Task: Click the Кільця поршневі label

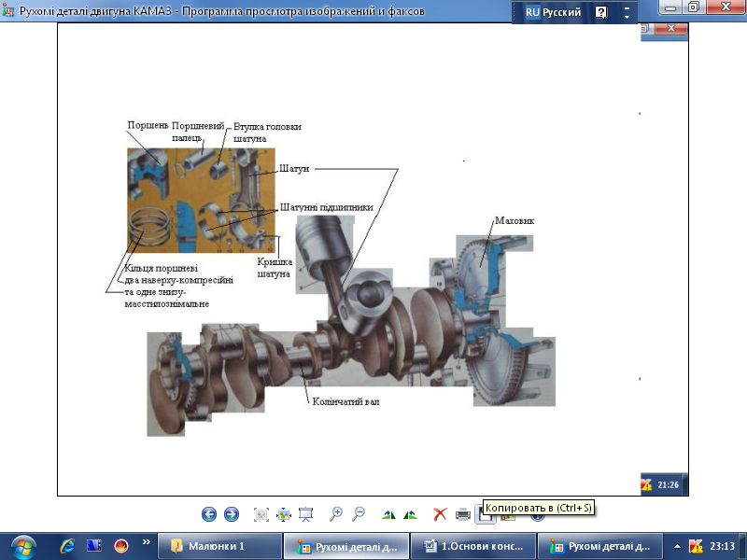Action: point(161,268)
